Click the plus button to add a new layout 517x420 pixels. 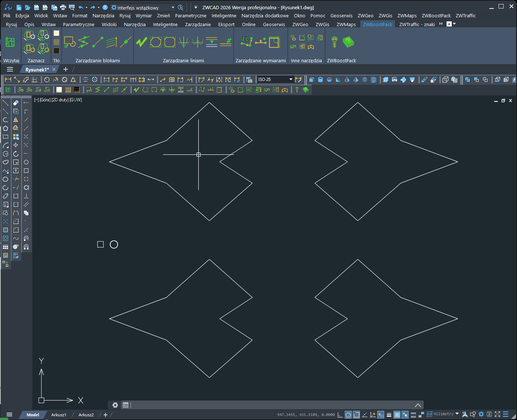coord(105,414)
